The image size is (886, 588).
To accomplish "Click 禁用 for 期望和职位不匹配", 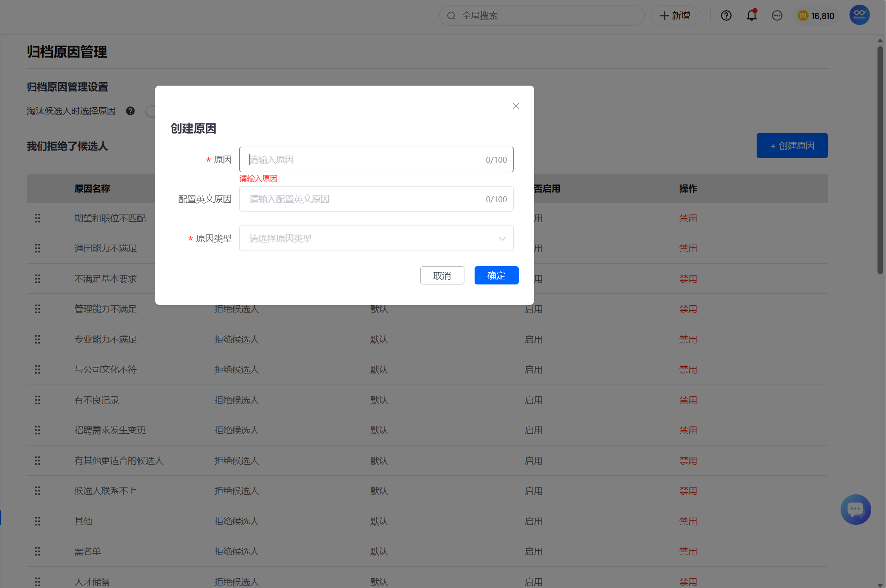I will (x=688, y=218).
